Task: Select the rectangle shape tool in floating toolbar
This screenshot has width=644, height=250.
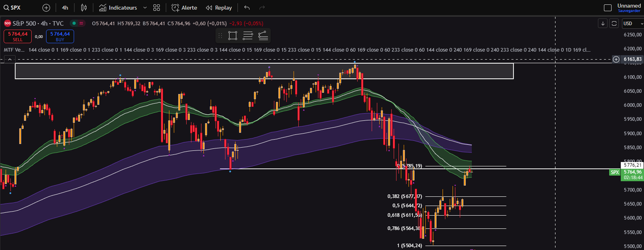Action: 233,36
